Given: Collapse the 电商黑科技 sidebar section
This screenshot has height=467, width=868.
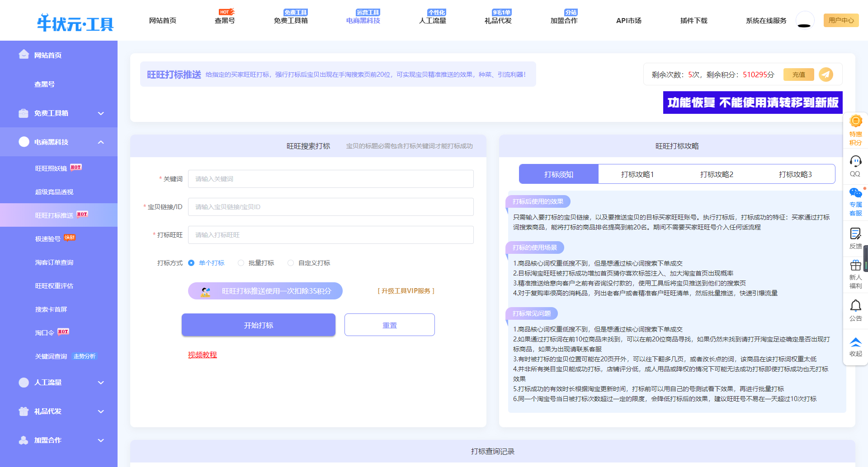Looking at the screenshot, I should click(x=101, y=142).
